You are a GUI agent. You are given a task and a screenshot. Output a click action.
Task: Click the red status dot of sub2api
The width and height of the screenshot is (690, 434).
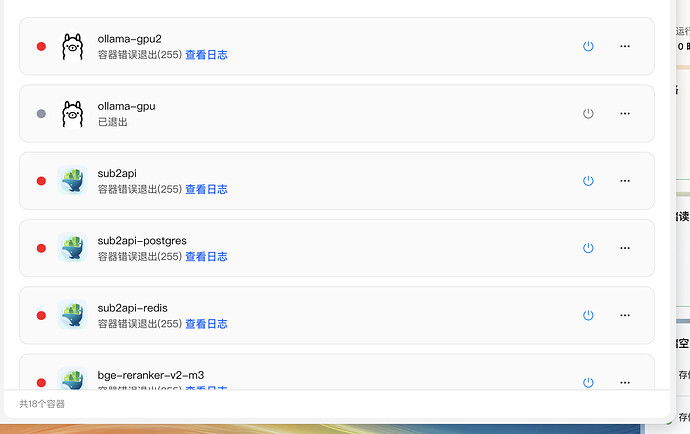tap(41, 181)
